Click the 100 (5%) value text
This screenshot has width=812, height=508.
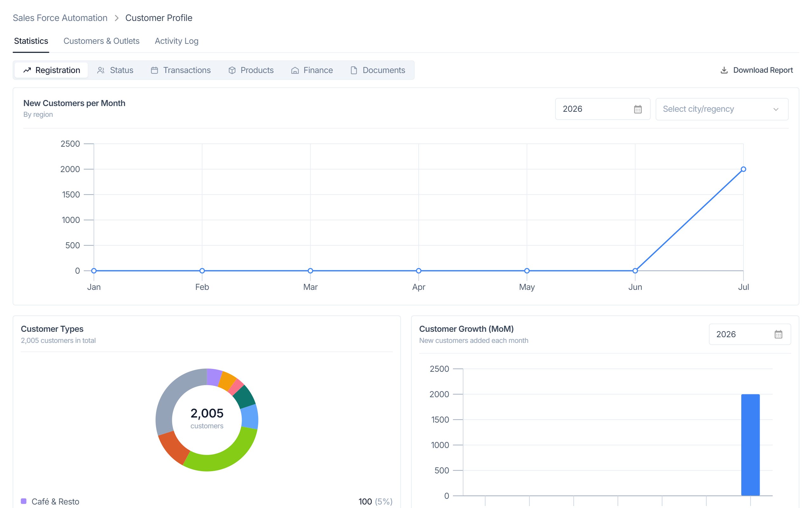(375, 501)
